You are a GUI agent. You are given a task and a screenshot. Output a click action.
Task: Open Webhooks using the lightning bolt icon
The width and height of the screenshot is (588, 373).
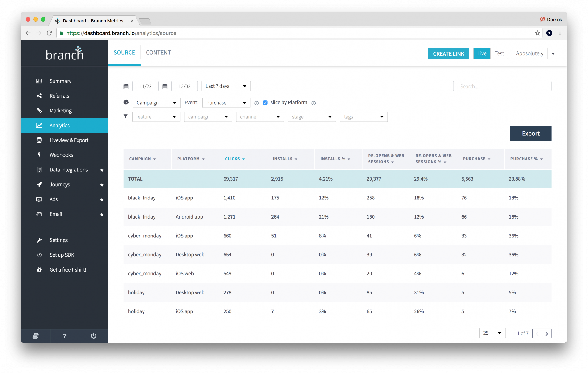[x=39, y=155]
